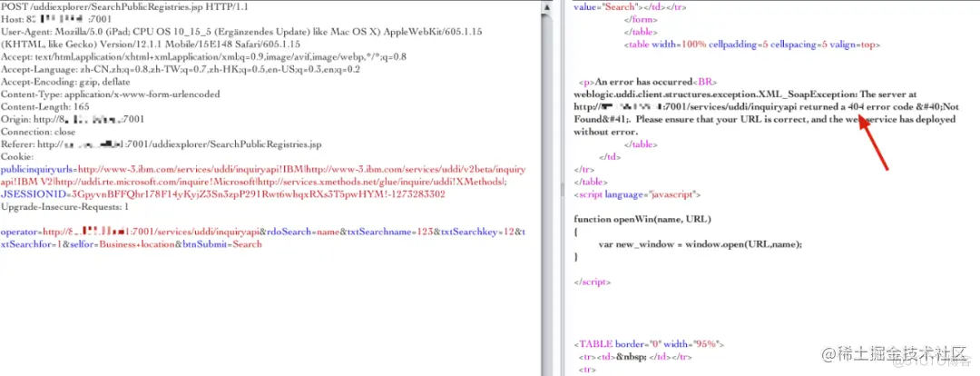Click the Host header line

pyautogui.click(x=56, y=19)
